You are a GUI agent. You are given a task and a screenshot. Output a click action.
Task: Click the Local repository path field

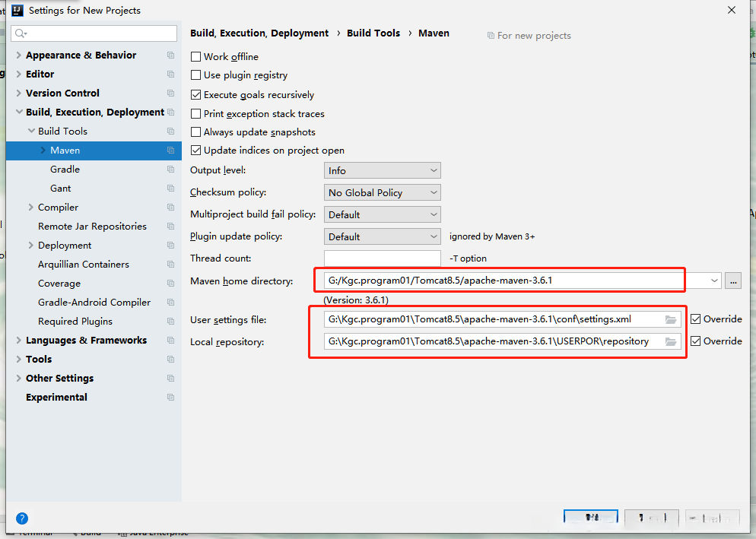(x=503, y=342)
